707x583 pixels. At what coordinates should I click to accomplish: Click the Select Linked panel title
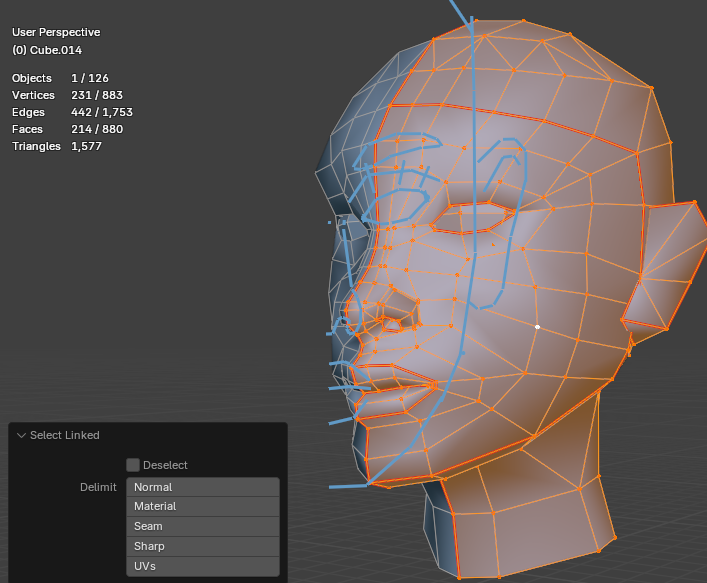click(64, 435)
